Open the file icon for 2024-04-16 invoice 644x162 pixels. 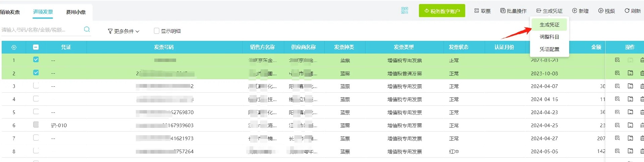tap(630, 99)
